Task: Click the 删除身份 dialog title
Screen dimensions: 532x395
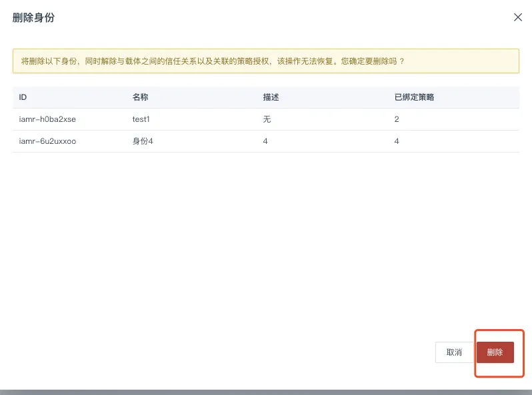Action: [33, 18]
